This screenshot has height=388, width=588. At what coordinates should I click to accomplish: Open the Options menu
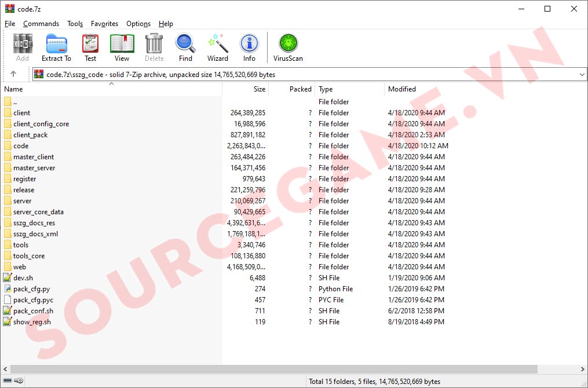[x=138, y=24]
